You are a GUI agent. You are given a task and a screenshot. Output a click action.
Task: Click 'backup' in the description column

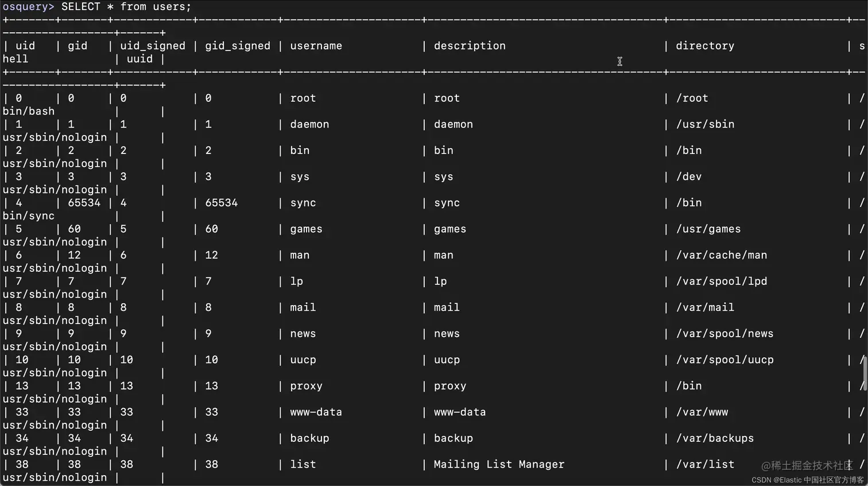[x=454, y=438]
